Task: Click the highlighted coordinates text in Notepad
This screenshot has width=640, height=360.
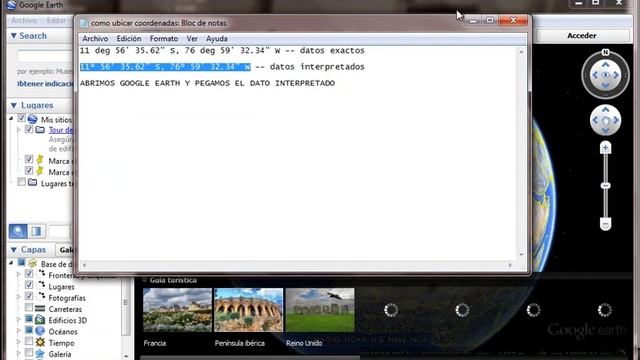Action: [x=165, y=67]
